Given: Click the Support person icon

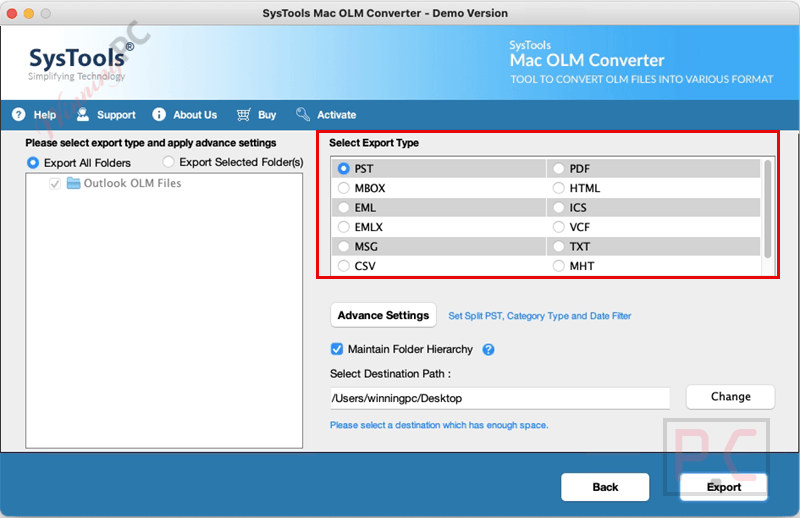Looking at the screenshot, I should 83,114.
